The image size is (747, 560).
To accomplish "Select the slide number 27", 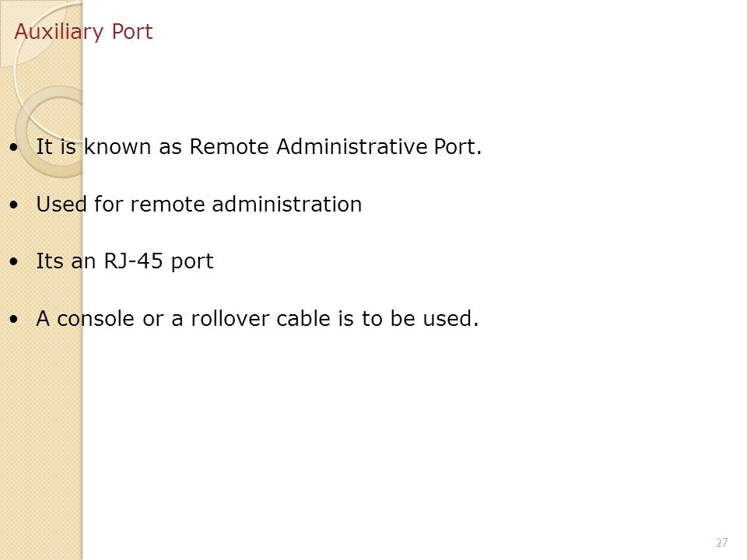I will point(722,542).
